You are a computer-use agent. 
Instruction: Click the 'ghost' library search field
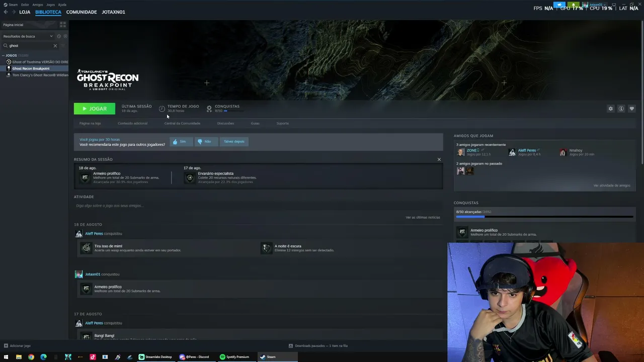point(30,46)
